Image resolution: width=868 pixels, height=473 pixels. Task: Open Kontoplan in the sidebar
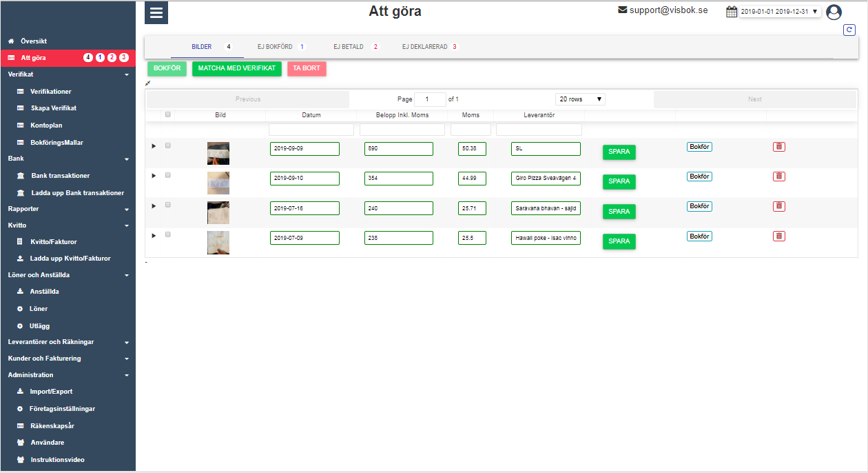46,125
